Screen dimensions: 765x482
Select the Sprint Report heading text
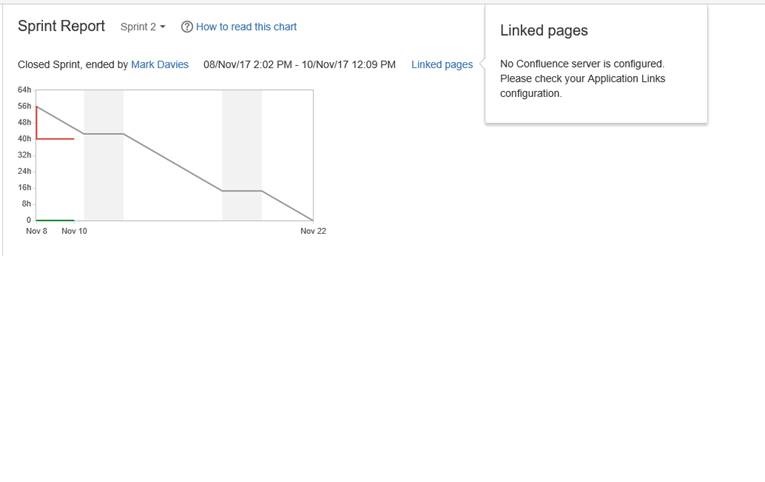pos(61,26)
